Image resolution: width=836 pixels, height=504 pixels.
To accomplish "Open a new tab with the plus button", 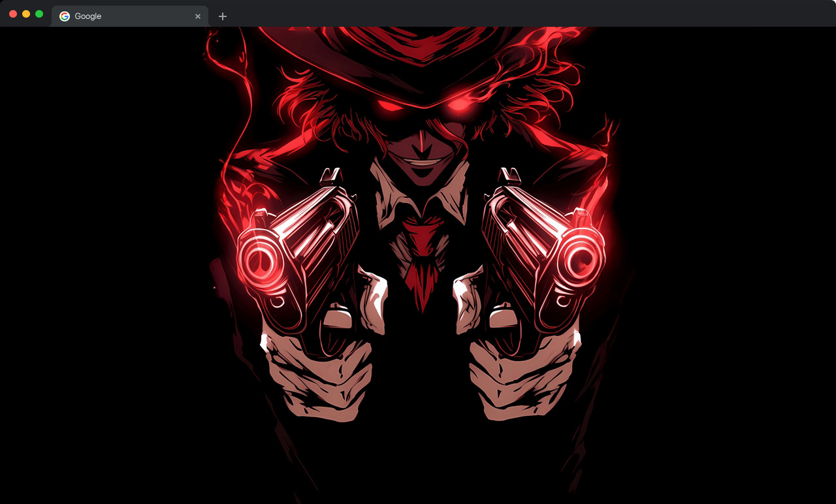I will coord(223,16).
